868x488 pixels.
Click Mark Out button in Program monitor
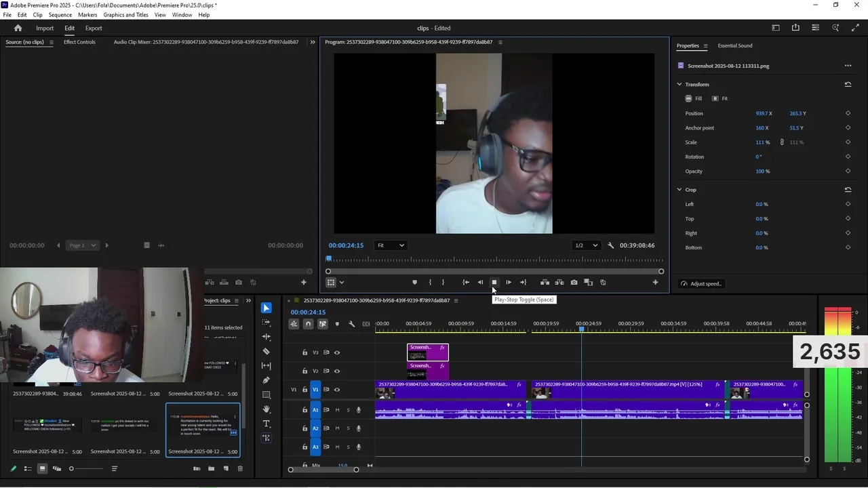click(443, 283)
